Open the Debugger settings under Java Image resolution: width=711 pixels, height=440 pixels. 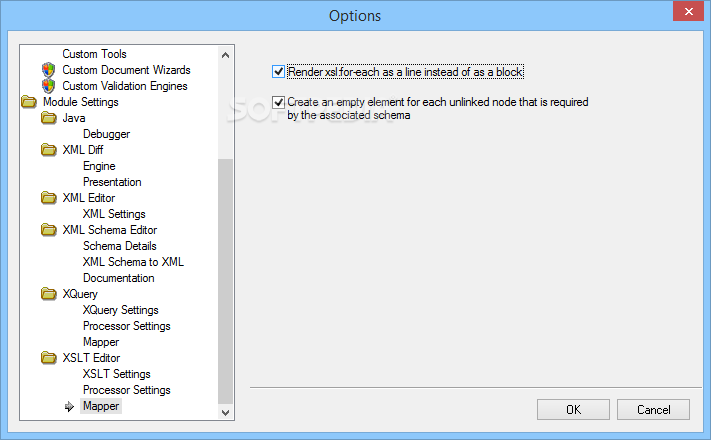point(107,134)
